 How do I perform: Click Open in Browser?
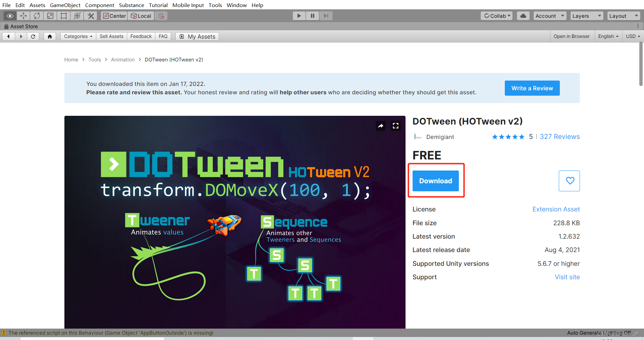coord(572,36)
